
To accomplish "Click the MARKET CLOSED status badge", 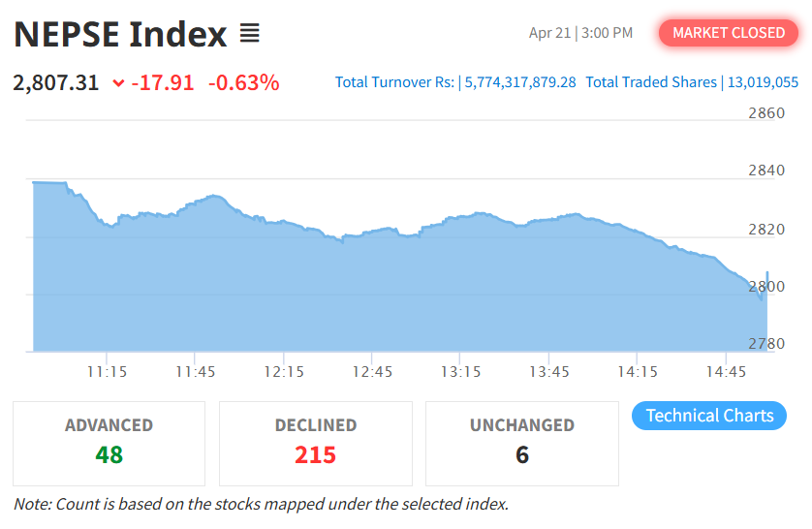I will (x=729, y=33).
